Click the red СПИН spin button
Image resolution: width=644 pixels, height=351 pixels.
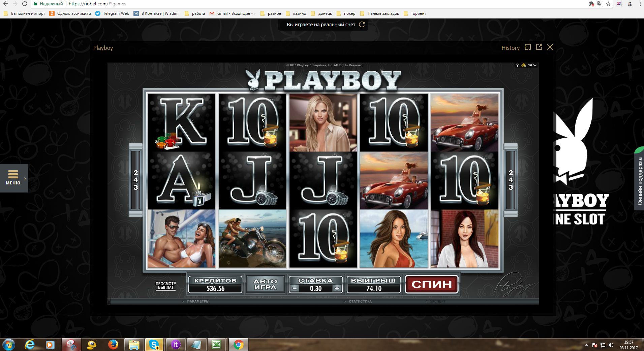(431, 284)
